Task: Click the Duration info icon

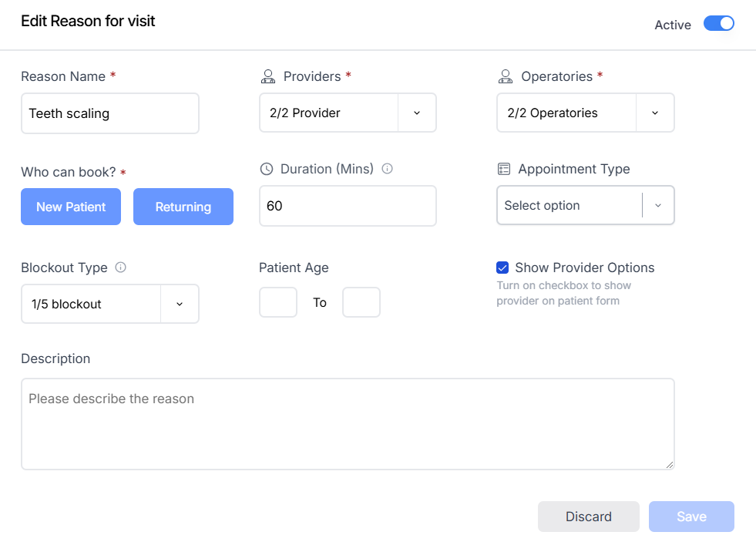Action: 388,168
